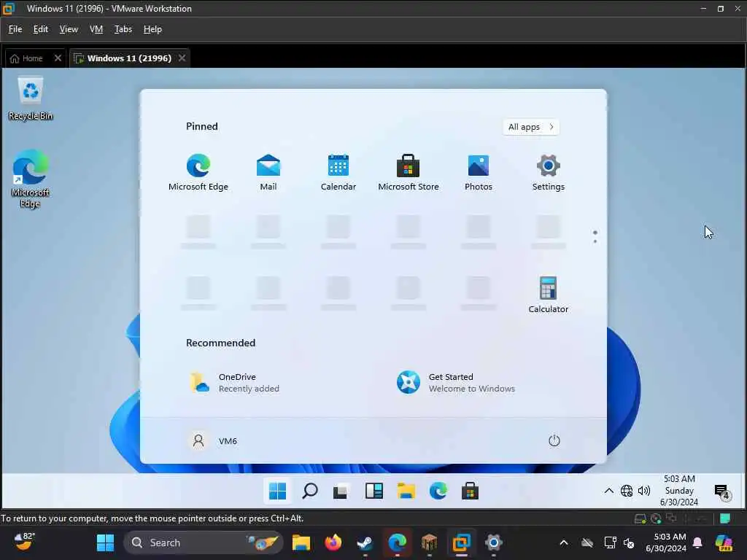Open the Minecraft block icon on host taskbar
The width and height of the screenshot is (747, 560).
(429, 542)
